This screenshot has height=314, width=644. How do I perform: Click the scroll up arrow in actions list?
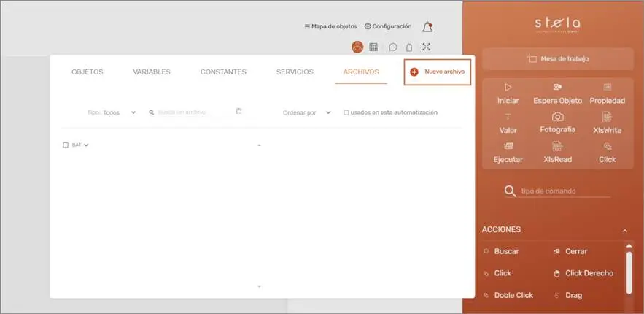pos(629,246)
